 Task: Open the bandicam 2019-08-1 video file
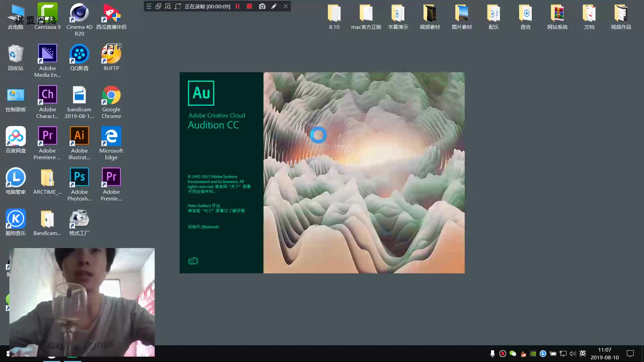79,102
